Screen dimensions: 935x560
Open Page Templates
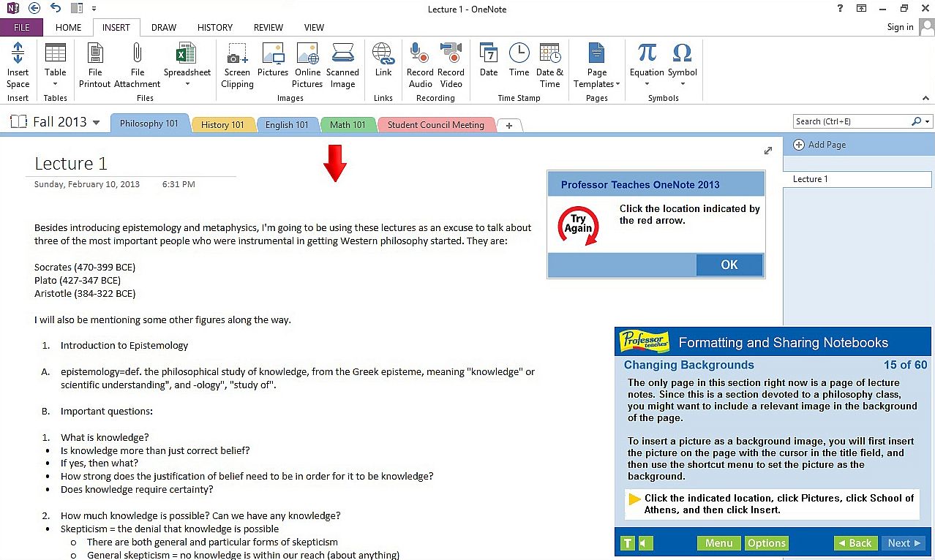click(x=597, y=64)
